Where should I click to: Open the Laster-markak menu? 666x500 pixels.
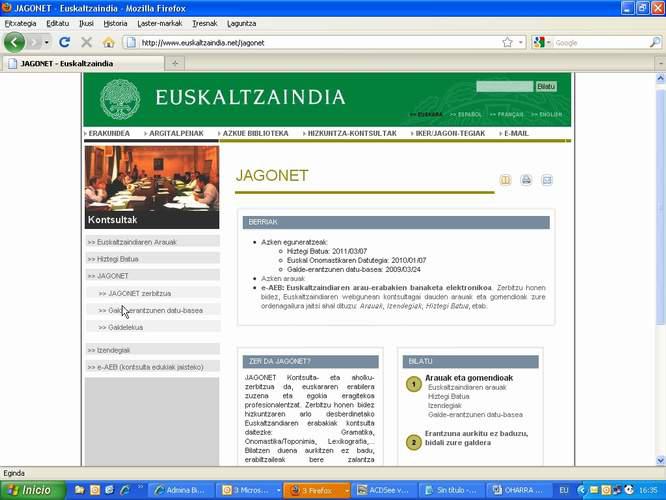[160, 23]
